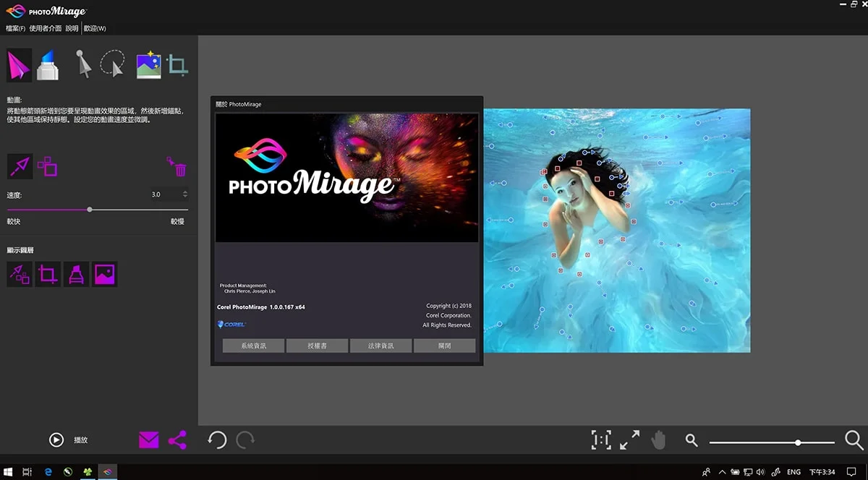Image resolution: width=868 pixels, height=480 pixels.
Task: Open the email share option
Action: [148, 440]
